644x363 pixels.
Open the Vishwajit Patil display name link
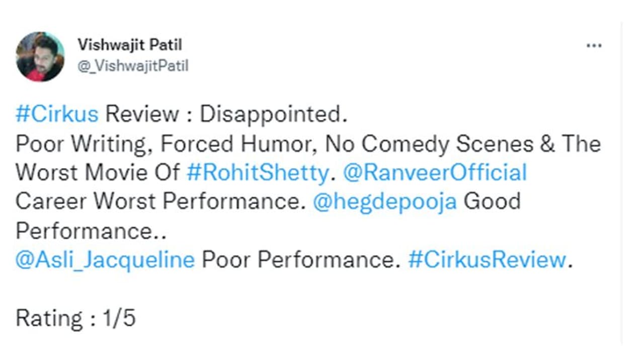click(x=130, y=45)
